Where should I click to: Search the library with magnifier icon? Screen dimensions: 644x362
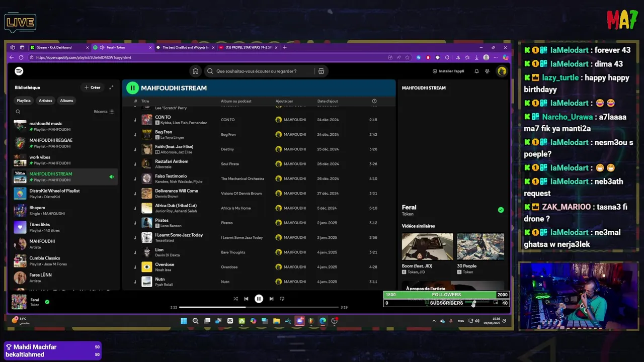[18, 112]
